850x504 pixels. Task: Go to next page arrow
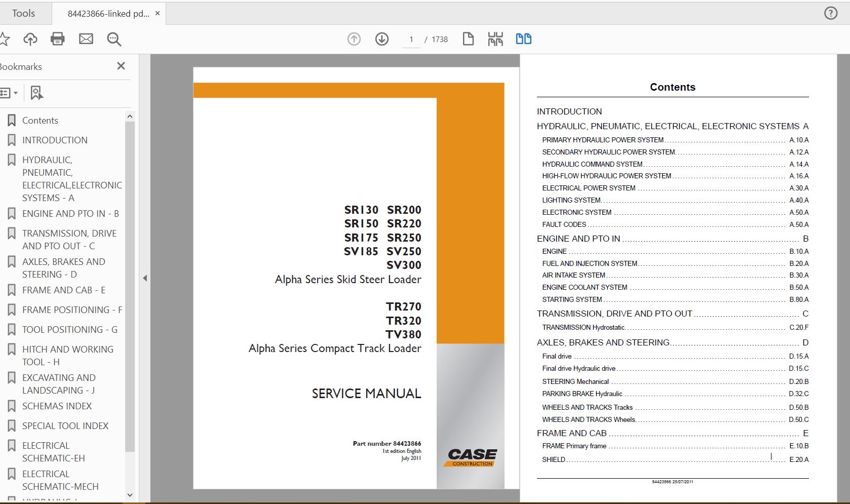pyautogui.click(x=382, y=39)
